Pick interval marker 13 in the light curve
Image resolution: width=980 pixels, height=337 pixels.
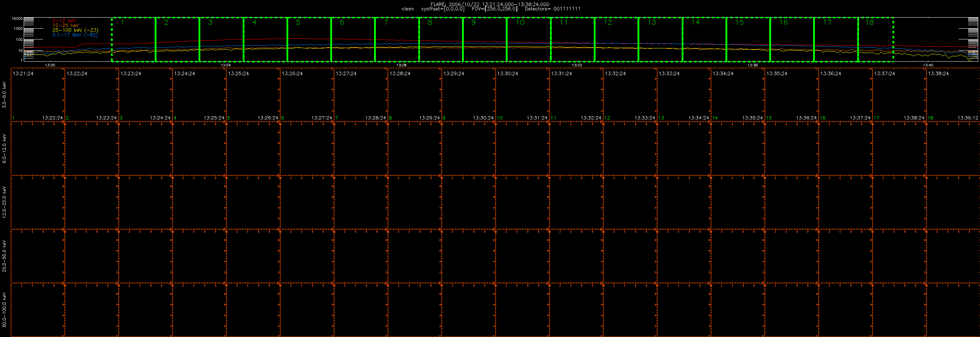[651, 23]
